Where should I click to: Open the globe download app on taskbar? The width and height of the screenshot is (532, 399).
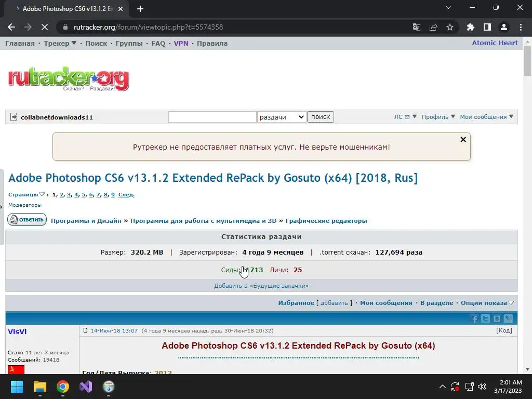click(x=109, y=387)
